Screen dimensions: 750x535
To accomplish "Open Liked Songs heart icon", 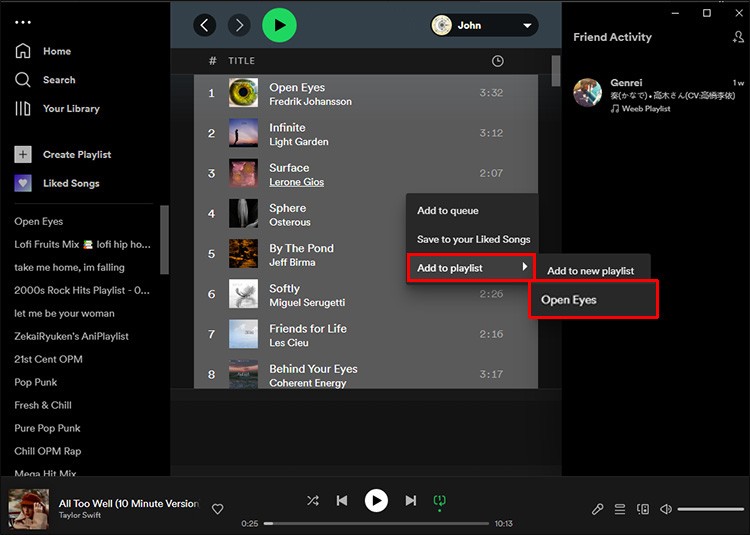I will [23, 183].
